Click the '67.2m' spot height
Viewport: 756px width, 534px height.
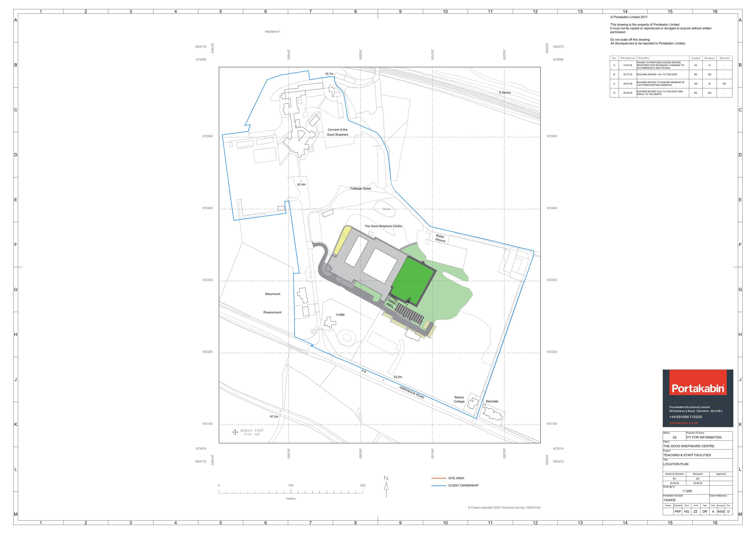click(x=274, y=416)
